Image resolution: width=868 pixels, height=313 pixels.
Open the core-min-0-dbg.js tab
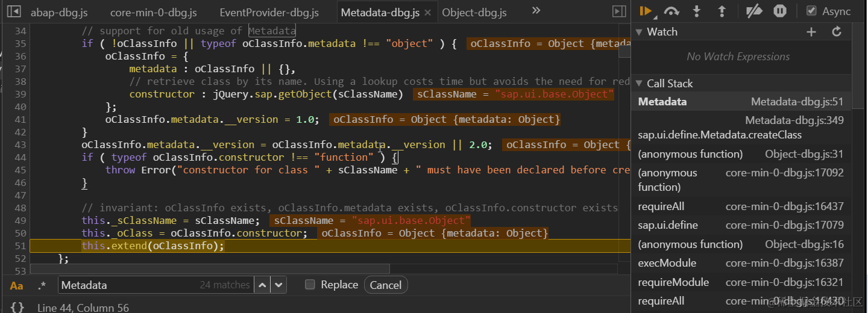(x=154, y=12)
